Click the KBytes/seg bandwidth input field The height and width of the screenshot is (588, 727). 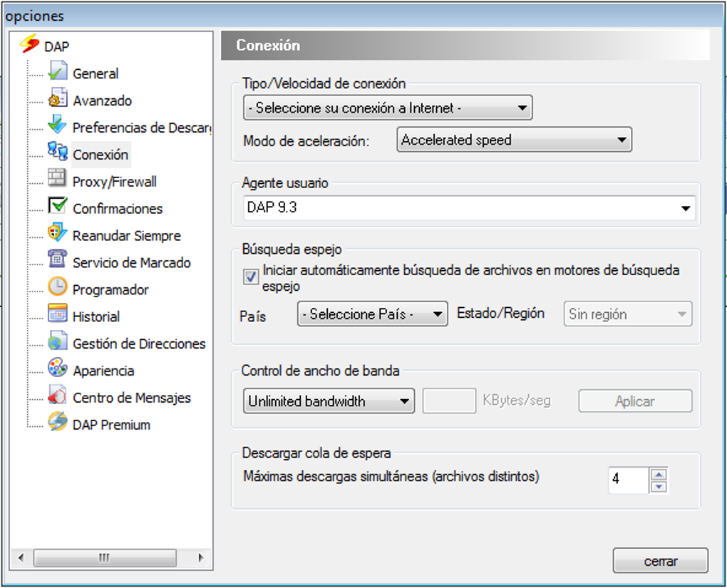(449, 401)
